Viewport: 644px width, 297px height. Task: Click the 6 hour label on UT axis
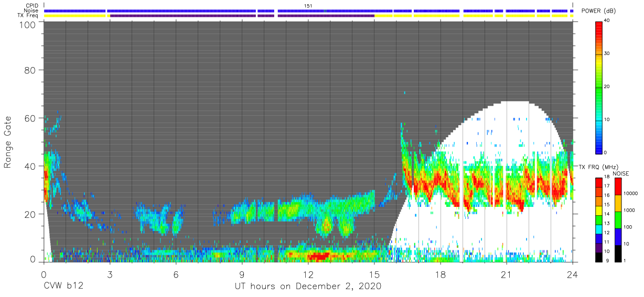click(176, 274)
